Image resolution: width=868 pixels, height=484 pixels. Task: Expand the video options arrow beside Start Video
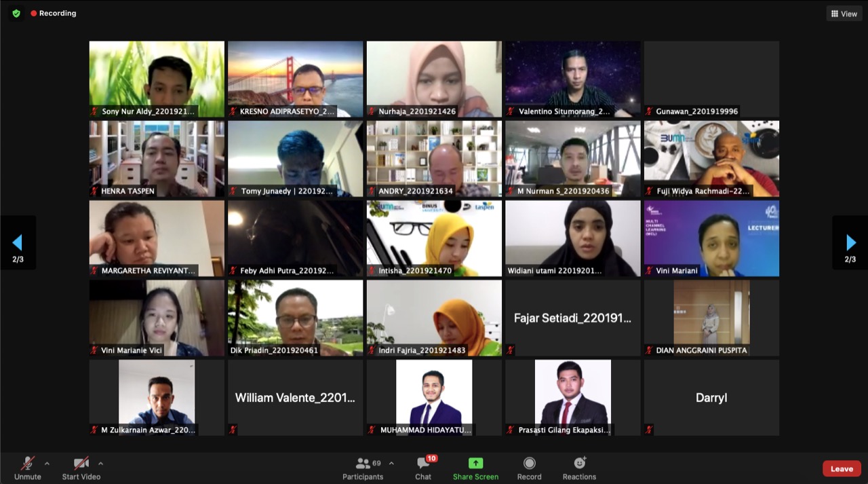pyautogui.click(x=100, y=464)
